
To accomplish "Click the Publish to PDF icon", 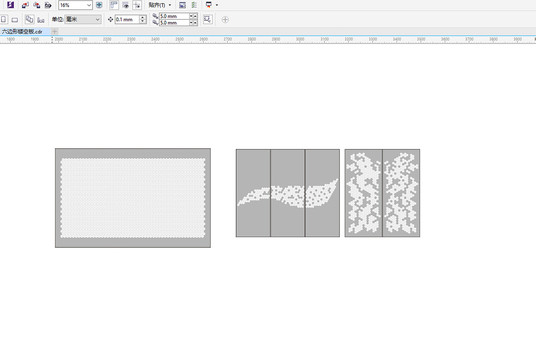I will pos(48,5).
